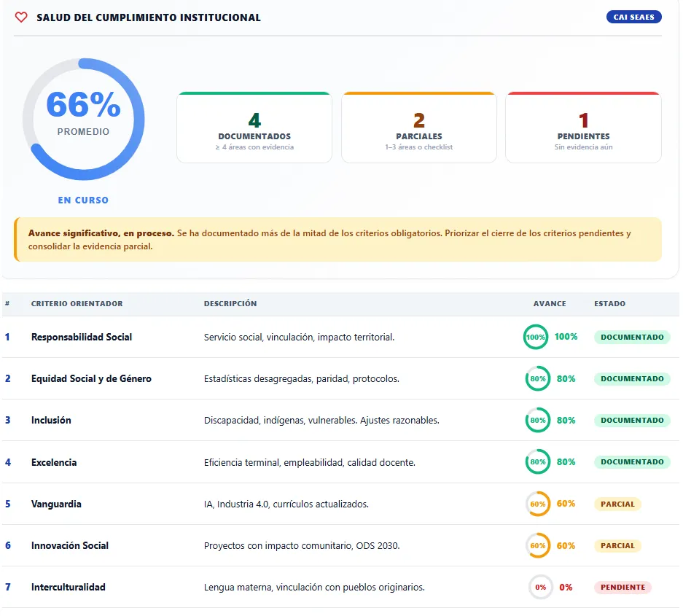Click the PENDIENTE badge for Interculturalidad
Viewport: 683px width, 616px height.
click(623, 587)
